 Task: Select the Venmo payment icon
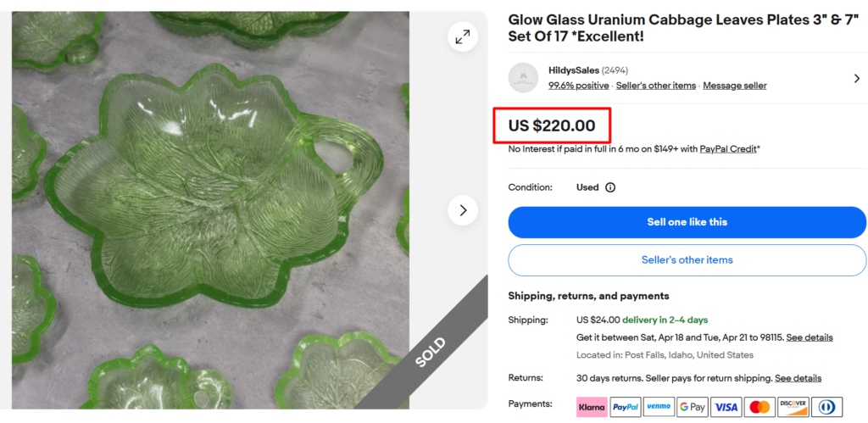659,407
